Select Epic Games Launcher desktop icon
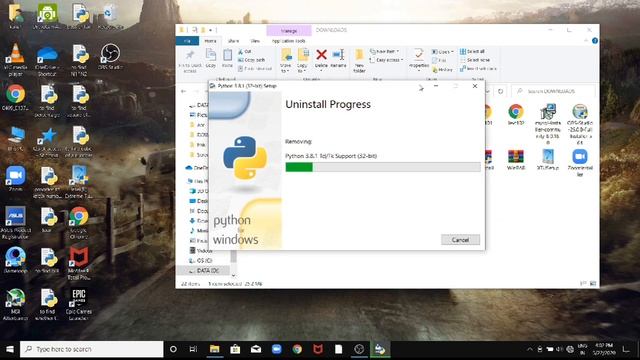This screenshot has height=360, width=640. pyautogui.click(x=78, y=304)
